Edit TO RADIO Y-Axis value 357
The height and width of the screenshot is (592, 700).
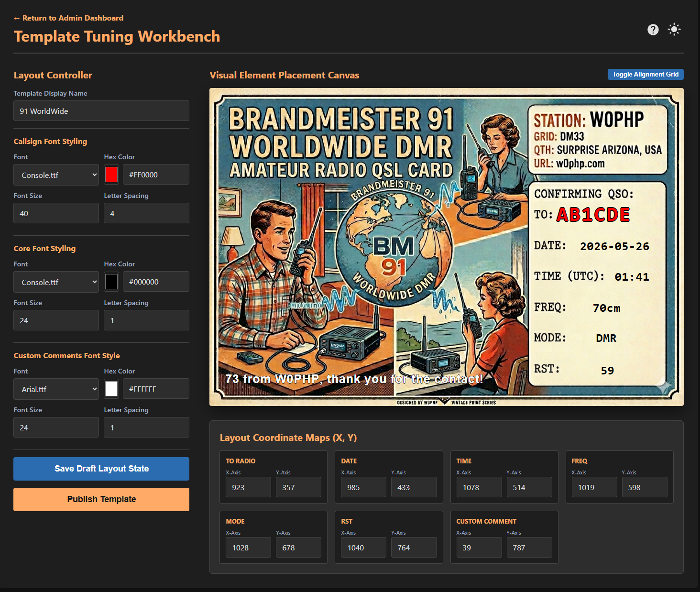[298, 487]
